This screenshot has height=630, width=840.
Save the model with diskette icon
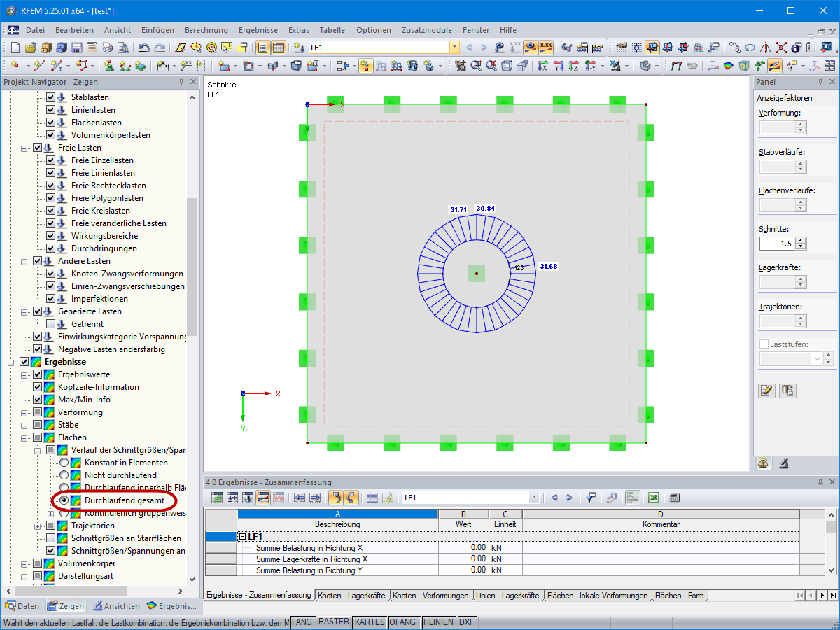tap(76, 48)
